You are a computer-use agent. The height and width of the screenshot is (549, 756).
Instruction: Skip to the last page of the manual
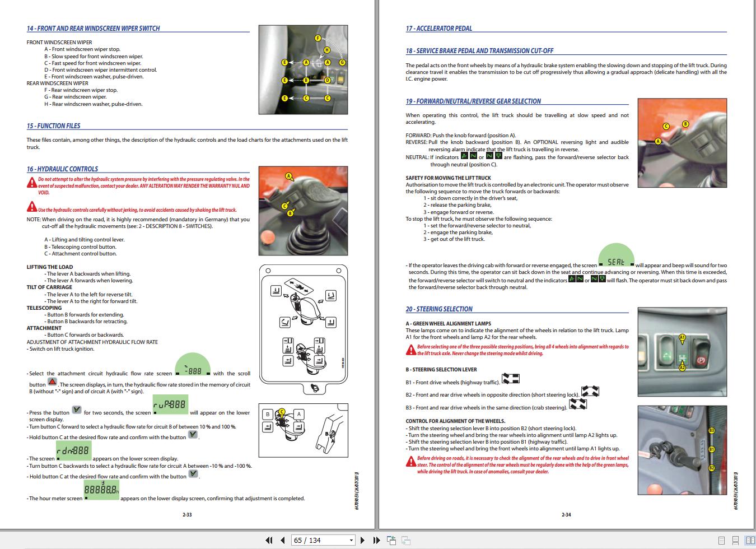point(376,540)
